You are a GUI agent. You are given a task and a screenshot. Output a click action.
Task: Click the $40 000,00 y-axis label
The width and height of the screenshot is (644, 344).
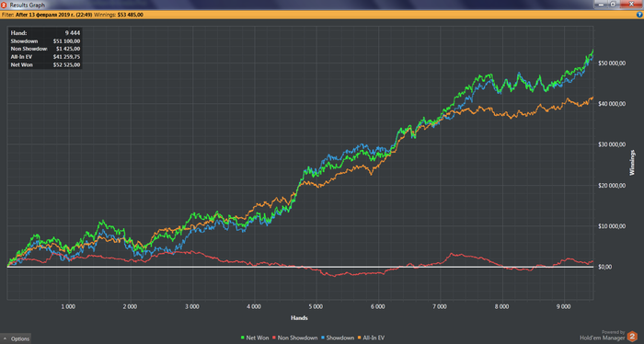[x=612, y=104]
